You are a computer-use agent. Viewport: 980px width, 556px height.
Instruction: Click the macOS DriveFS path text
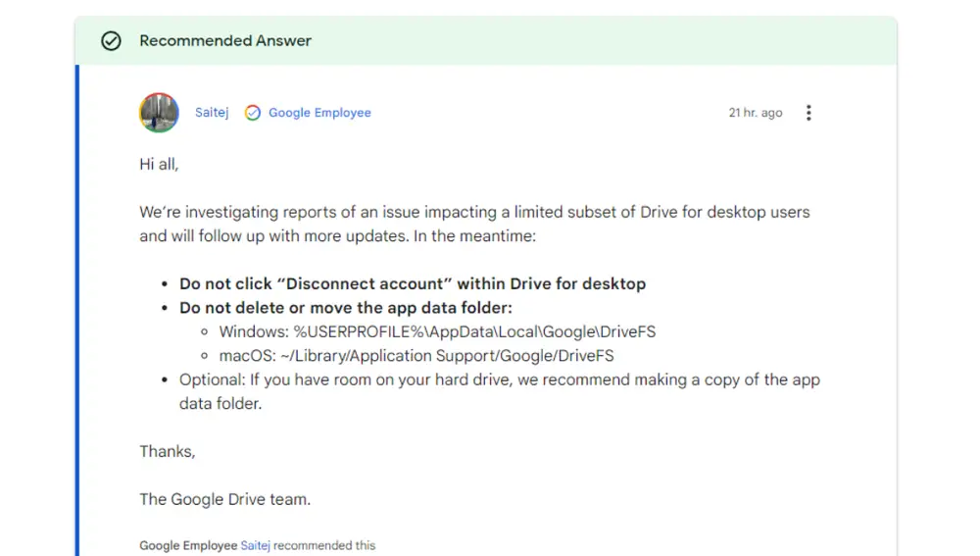pos(416,356)
